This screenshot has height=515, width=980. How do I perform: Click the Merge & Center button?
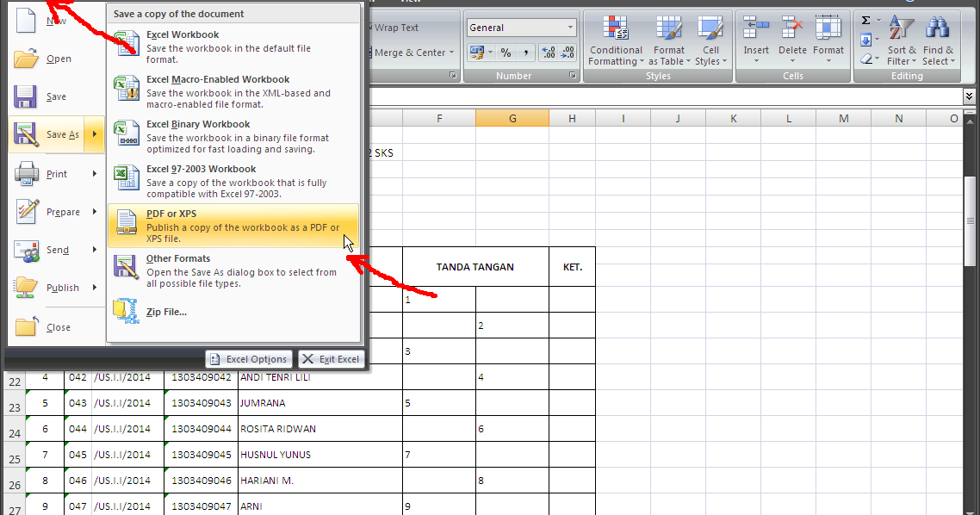[x=409, y=53]
